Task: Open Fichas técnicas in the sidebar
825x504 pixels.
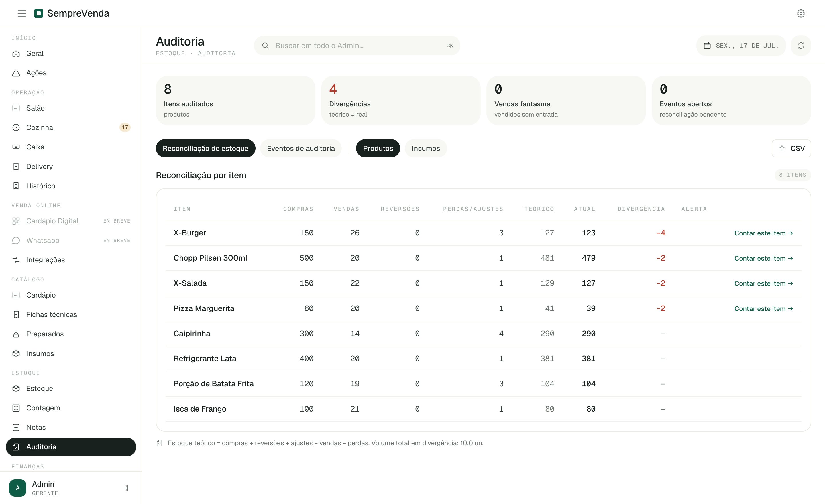Action: pyautogui.click(x=71, y=314)
